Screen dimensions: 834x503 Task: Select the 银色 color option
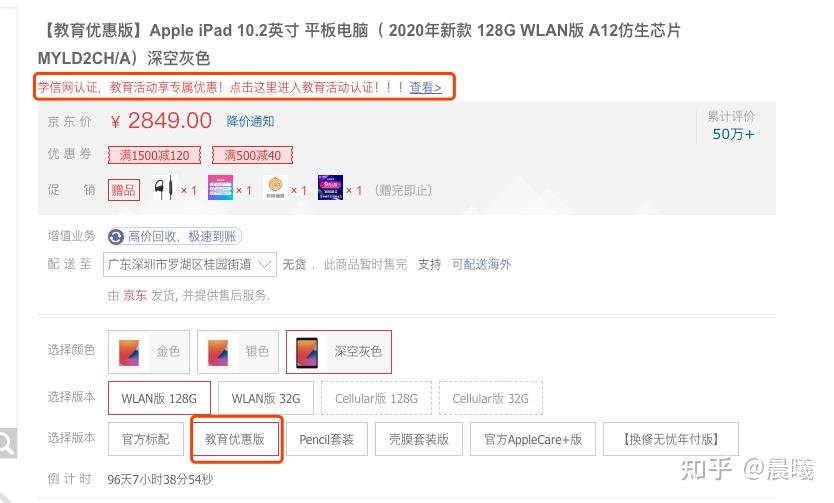pyautogui.click(x=238, y=351)
